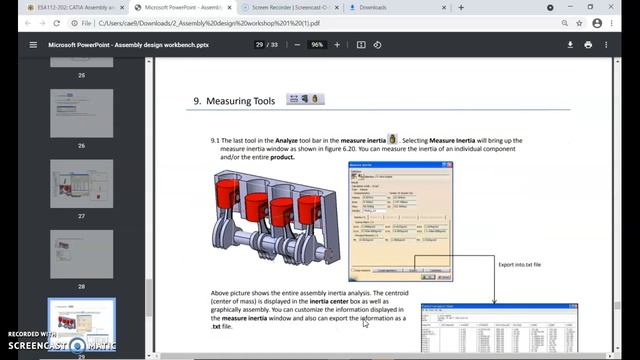Click the exported text file table image
Image resolution: width=640 pixels, height=360 pixels.
click(499, 328)
